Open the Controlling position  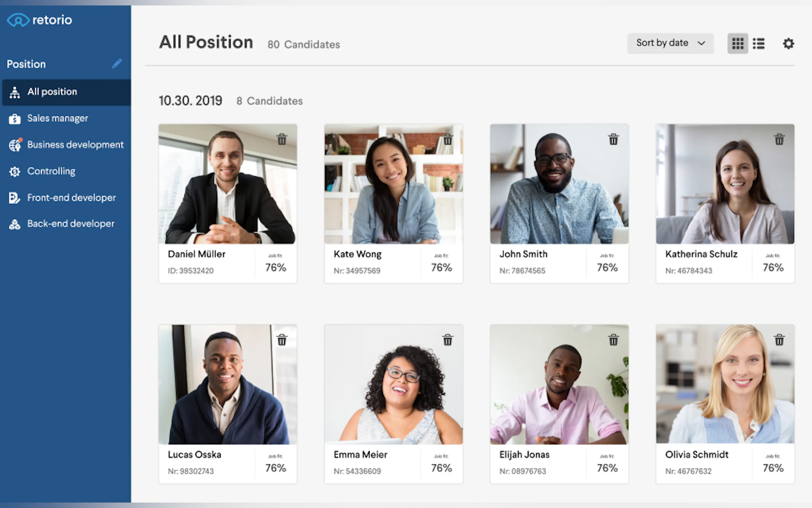click(x=51, y=171)
